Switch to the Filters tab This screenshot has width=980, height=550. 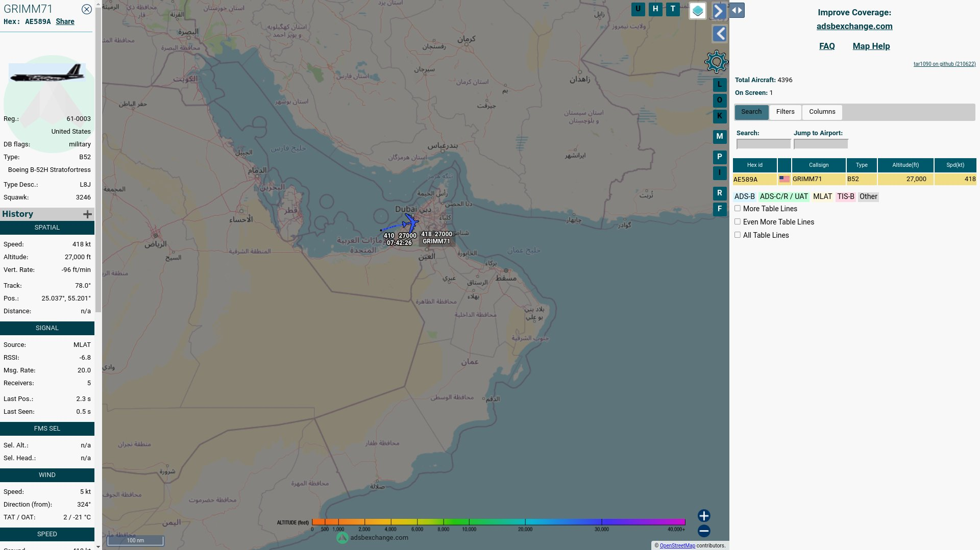[x=785, y=112]
